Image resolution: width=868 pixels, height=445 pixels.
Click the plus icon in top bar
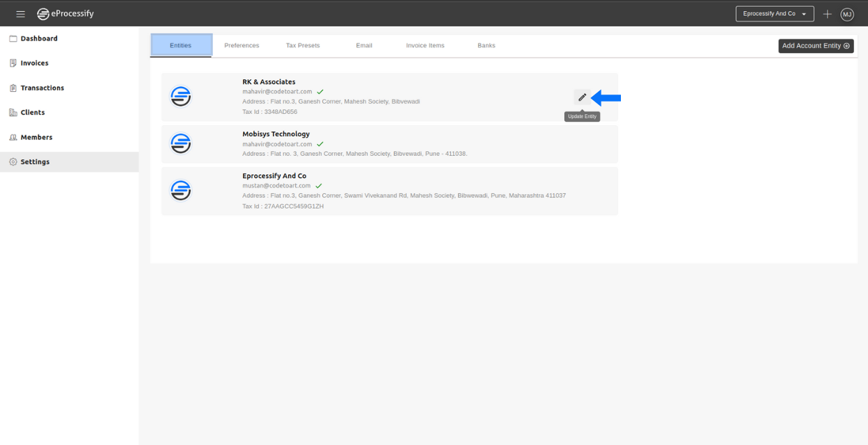tap(827, 14)
